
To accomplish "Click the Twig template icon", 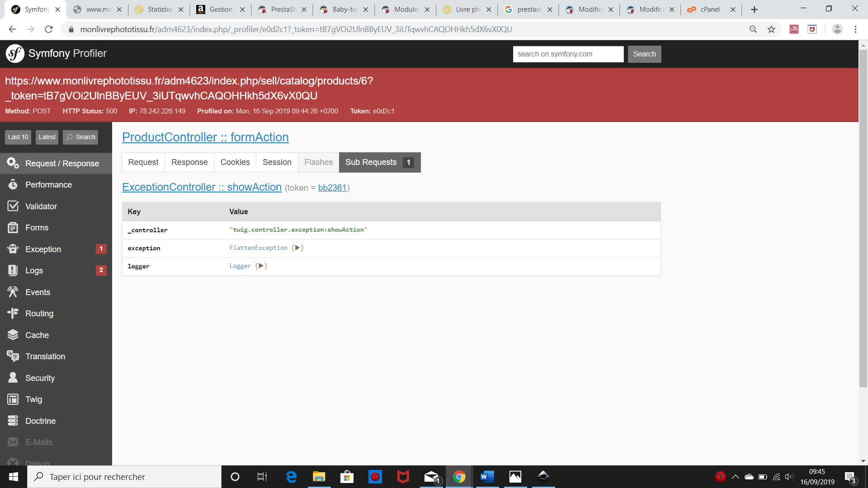I will [x=13, y=399].
